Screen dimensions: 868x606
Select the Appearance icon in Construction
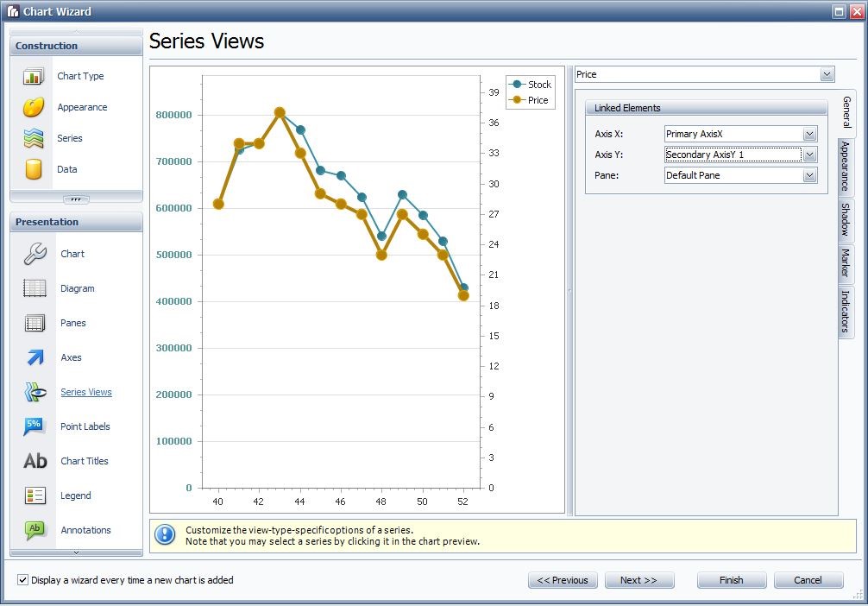pos(34,108)
